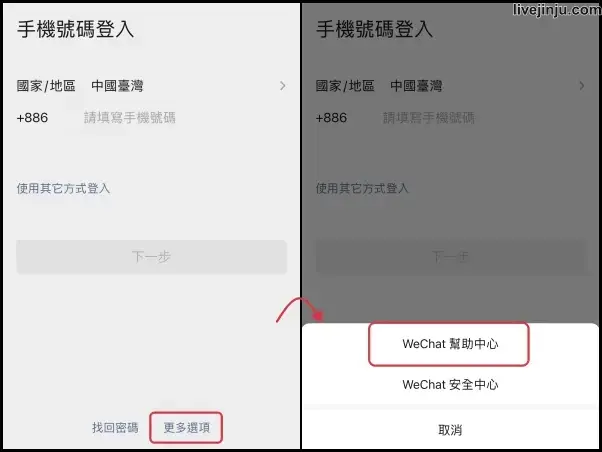Screen dimensions: 602x452
Task: Open 更多選項 at the bottom
Action: pos(187,427)
